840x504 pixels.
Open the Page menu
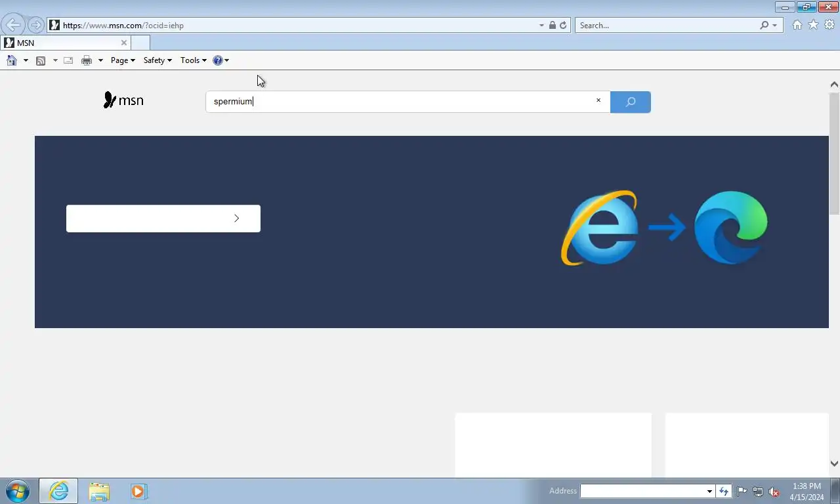pos(123,60)
